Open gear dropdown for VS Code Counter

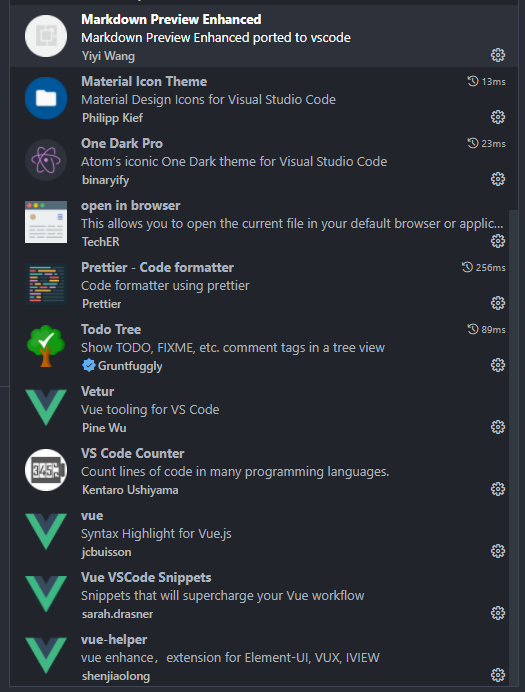498,489
